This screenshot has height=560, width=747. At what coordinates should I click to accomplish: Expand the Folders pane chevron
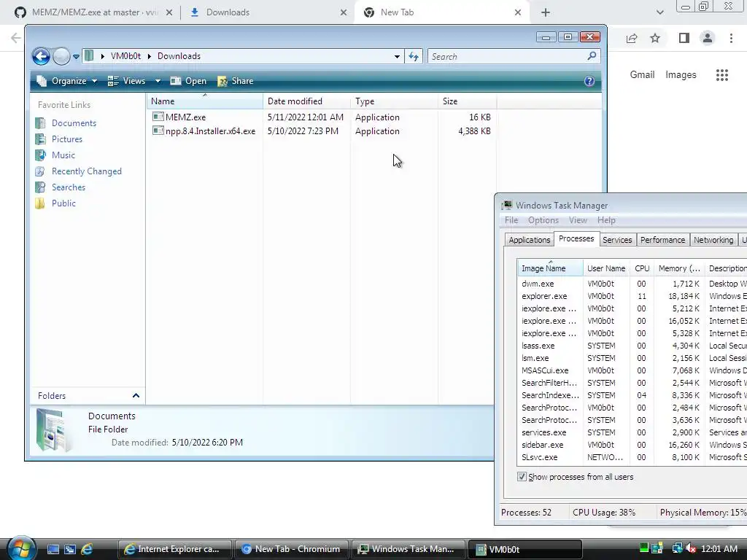[136, 396]
